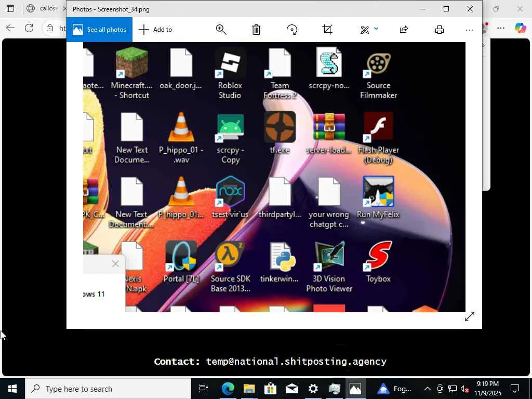This screenshot has height=399, width=532.
Task: Click the Edit & Create icon
Action: pyautogui.click(x=365, y=30)
